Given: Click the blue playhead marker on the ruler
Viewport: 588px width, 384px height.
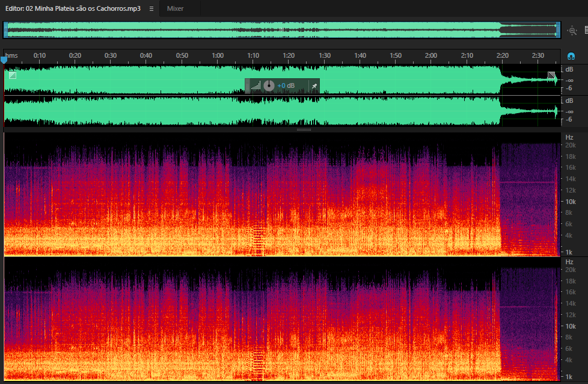Looking at the screenshot, I should tap(4, 60).
